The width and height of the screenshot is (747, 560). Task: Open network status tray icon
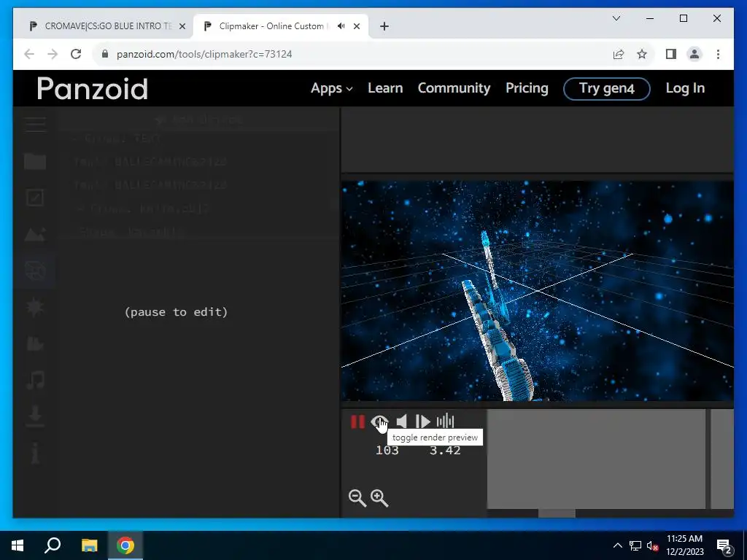coord(635,545)
